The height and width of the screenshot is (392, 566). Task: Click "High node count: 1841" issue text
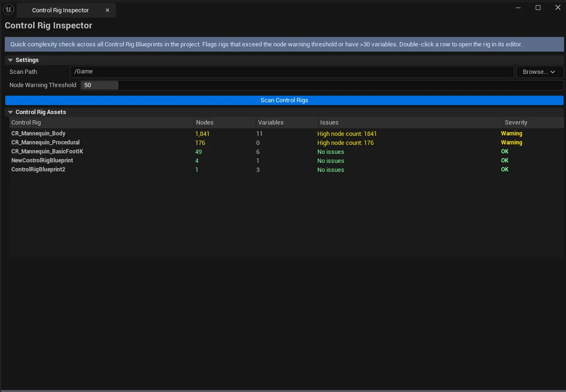(347, 134)
